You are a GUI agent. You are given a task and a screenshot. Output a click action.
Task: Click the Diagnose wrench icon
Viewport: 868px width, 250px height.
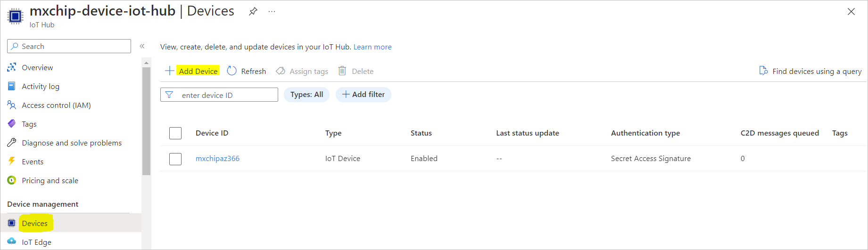12,143
